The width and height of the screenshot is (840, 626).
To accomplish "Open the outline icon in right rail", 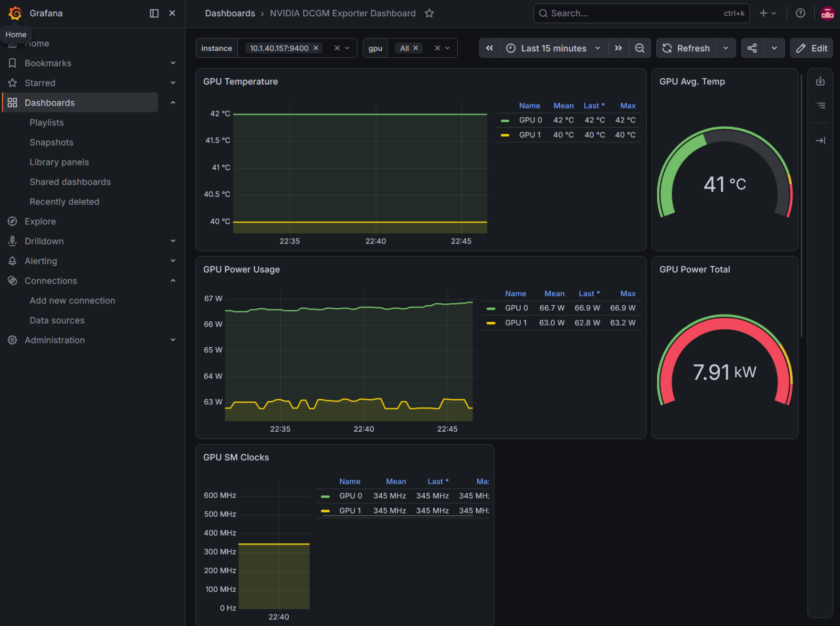I will 821,106.
